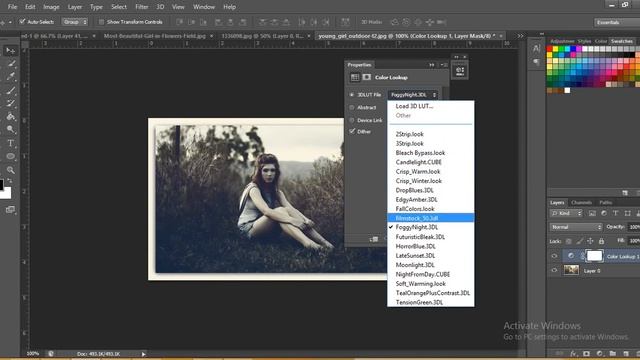The image size is (640, 360).
Task: Open the Auto-Select Group dropdown
Action: pyautogui.click(x=75, y=22)
